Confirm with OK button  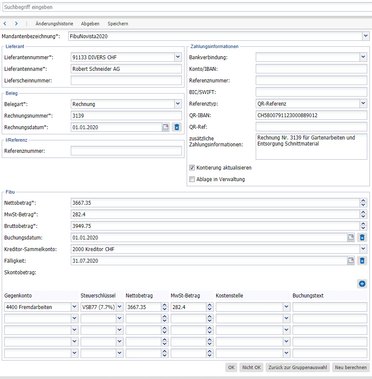pyautogui.click(x=231, y=367)
